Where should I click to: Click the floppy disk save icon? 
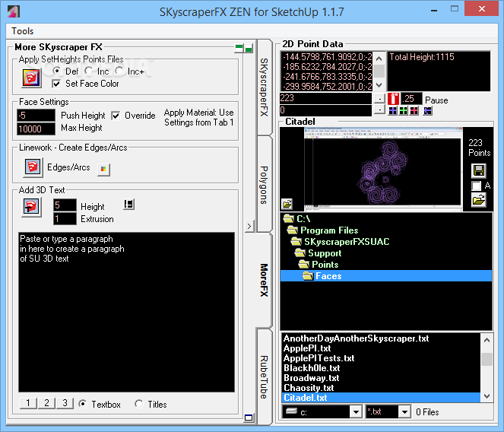(479, 170)
